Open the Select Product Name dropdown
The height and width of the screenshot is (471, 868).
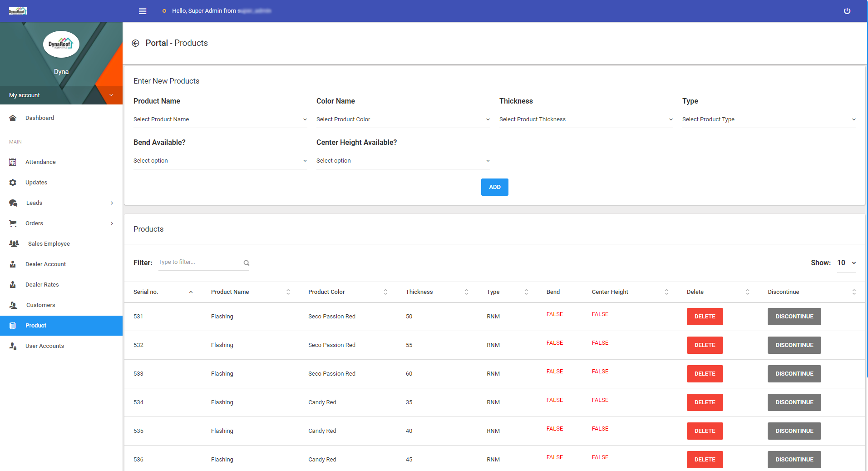tap(220, 119)
